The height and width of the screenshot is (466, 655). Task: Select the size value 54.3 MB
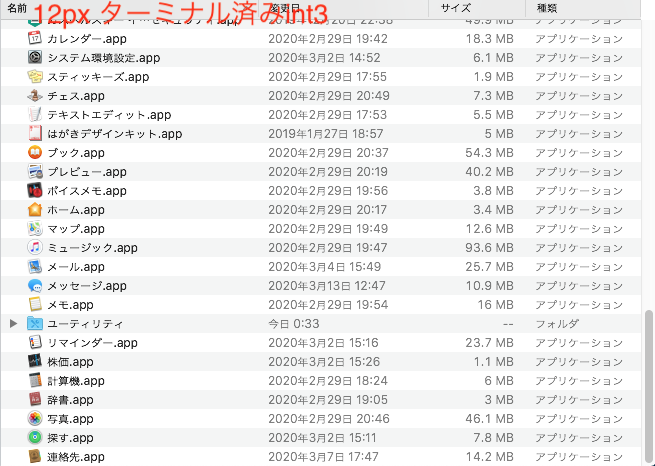[x=489, y=152]
